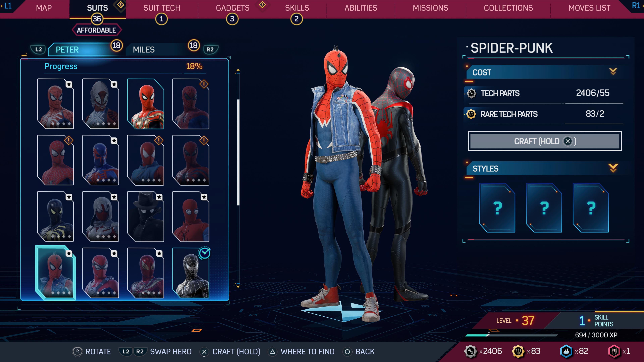This screenshot has height=362, width=644.
Task: Select the second locked style slot
Action: point(544,208)
